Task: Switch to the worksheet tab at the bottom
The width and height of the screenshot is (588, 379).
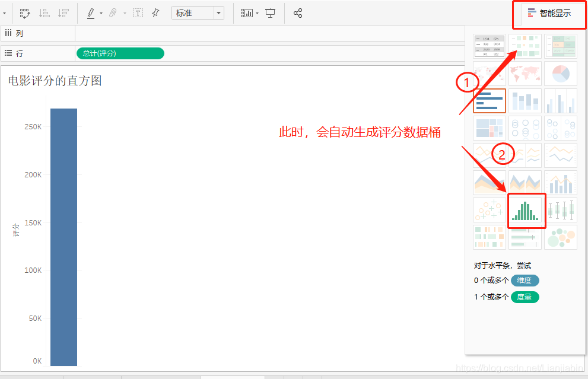Action: [x=232, y=377]
